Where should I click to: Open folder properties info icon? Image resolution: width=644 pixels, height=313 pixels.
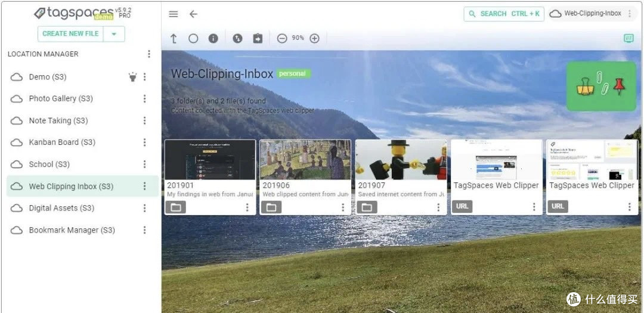tap(213, 39)
